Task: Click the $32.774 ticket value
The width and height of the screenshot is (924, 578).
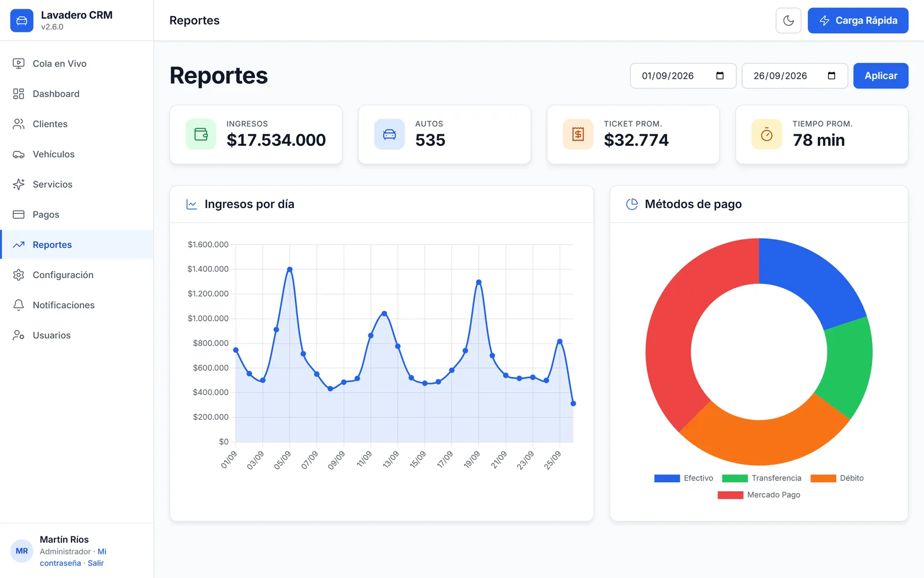Action: [x=636, y=140]
